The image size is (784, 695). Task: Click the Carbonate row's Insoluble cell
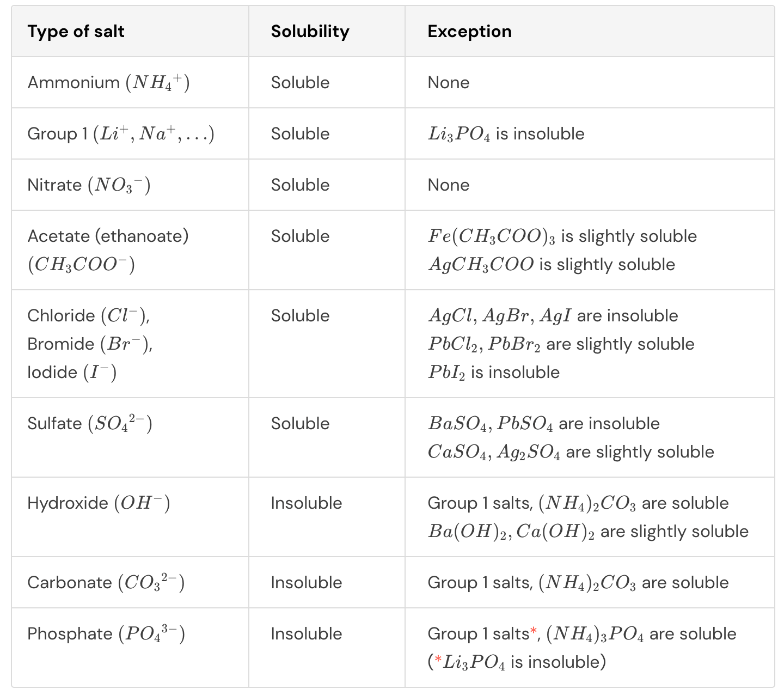306,583
